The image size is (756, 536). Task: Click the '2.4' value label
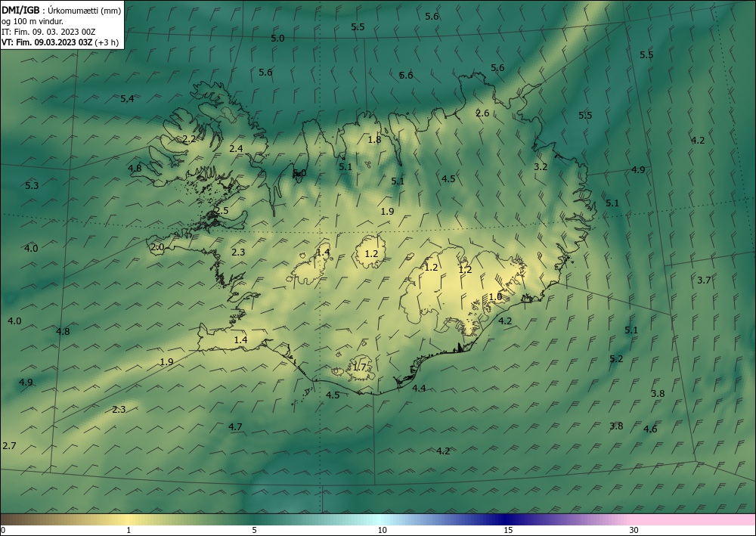236,148
